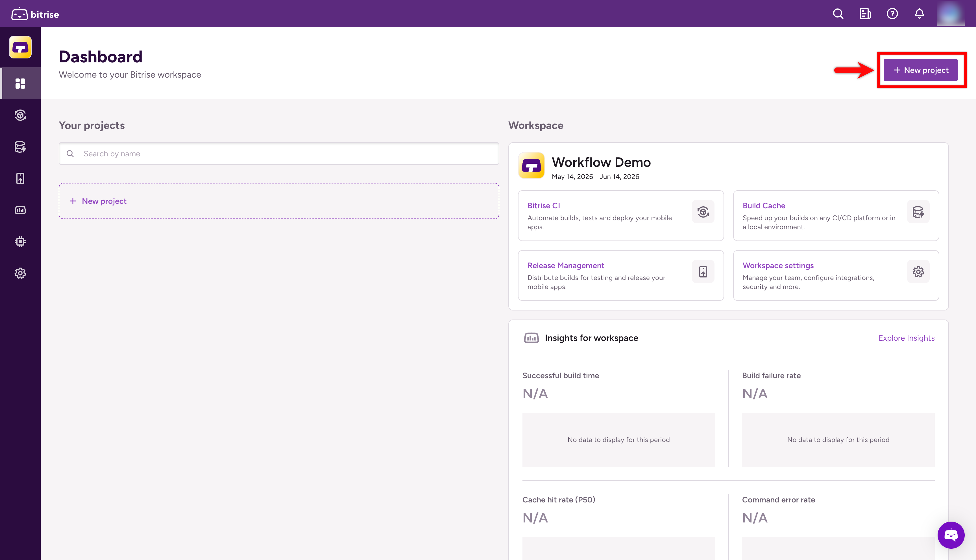Open Build Cache icon in sidebar
Viewport: 976px width, 560px height.
pos(20,146)
